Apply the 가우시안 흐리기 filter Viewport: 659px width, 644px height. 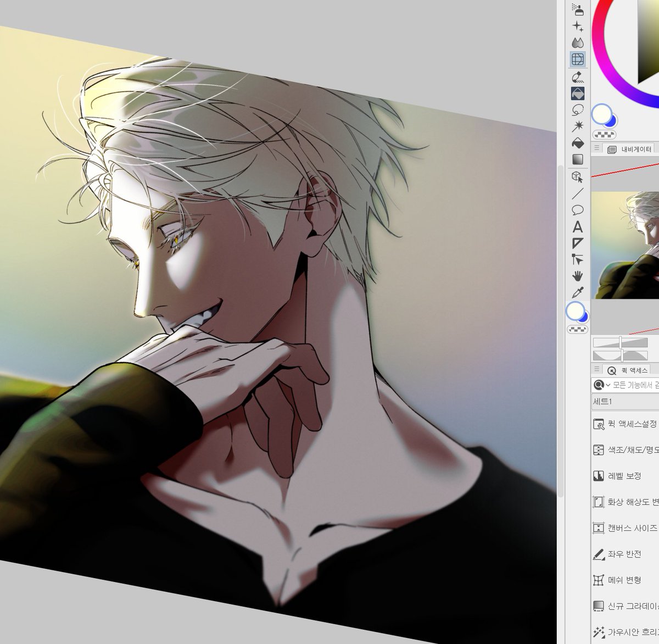pyautogui.click(x=625, y=632)
